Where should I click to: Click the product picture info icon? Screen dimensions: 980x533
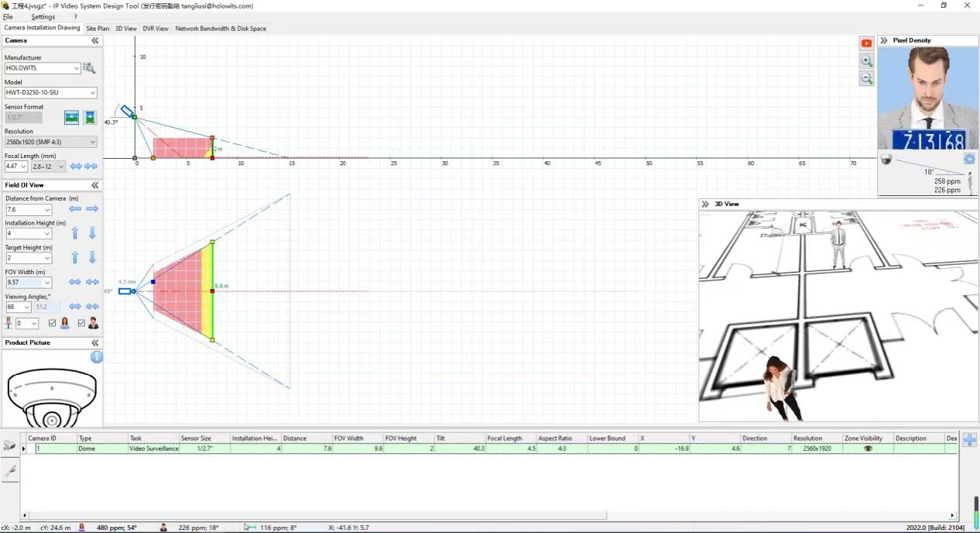pos(97,357)
